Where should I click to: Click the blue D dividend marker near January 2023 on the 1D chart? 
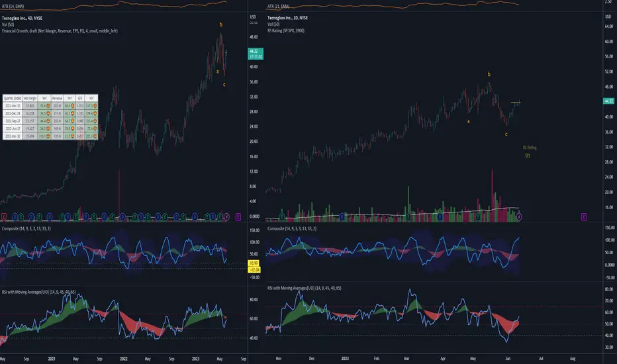342,217
